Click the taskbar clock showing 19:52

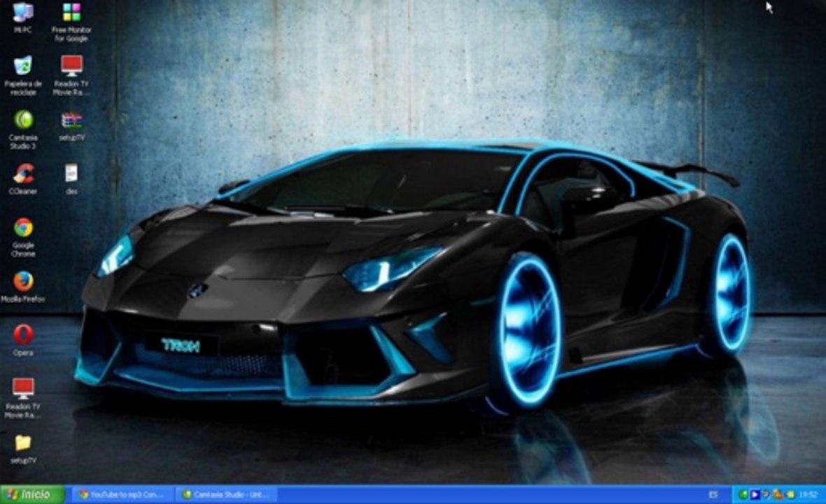coord(808,494)
